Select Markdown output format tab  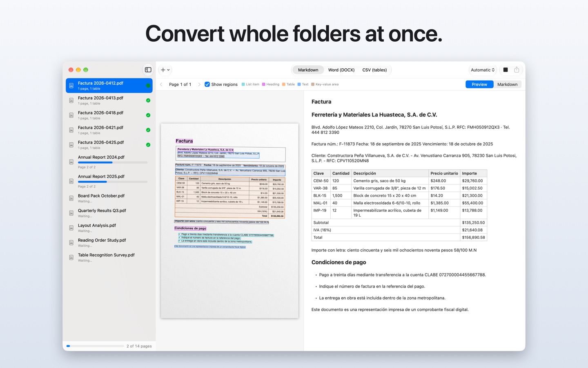tap(308, 70)
